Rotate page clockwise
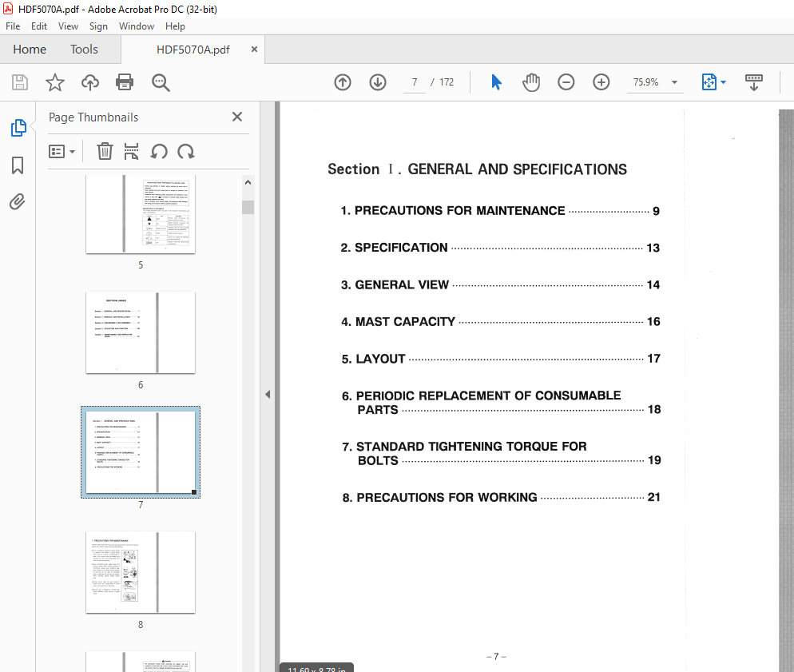Image resolution: width=794 pixels, height=672 pixels. pos(186,151)
